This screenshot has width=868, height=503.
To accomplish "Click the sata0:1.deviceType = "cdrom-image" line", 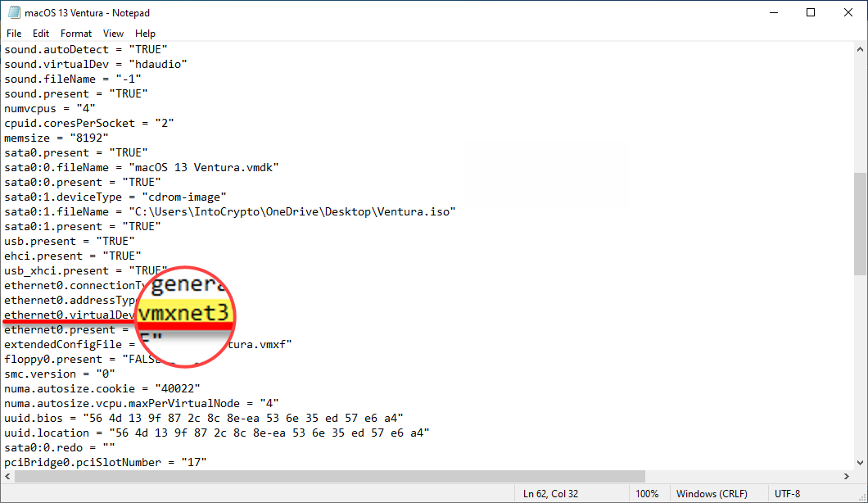I will point(115,197).
